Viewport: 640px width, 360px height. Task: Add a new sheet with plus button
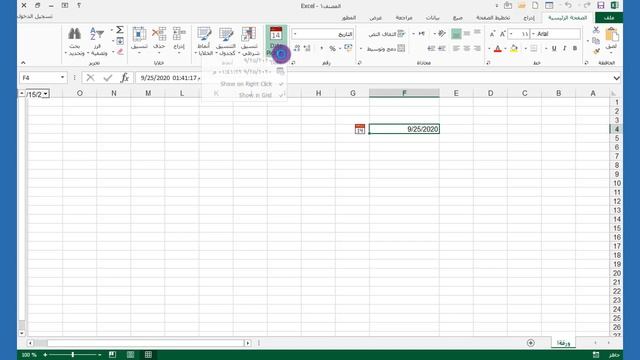pos(531,343)
